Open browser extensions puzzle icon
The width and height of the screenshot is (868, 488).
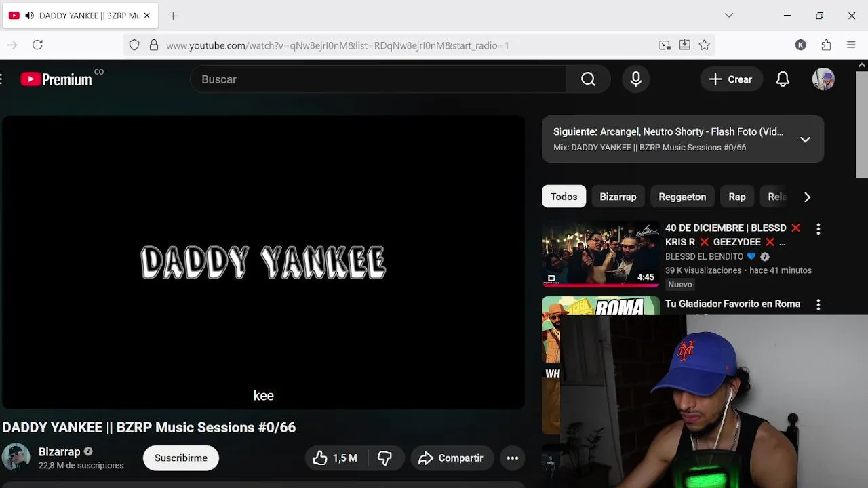point(826,45)
